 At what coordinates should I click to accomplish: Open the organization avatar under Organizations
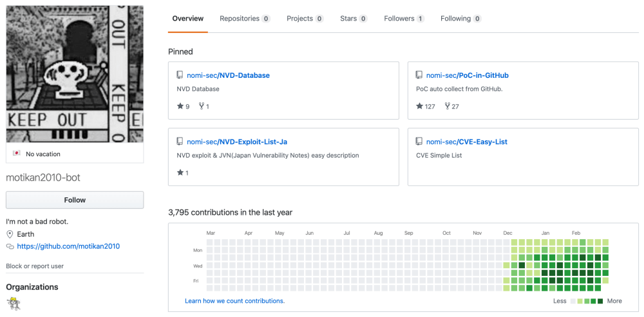pos(14,303)
